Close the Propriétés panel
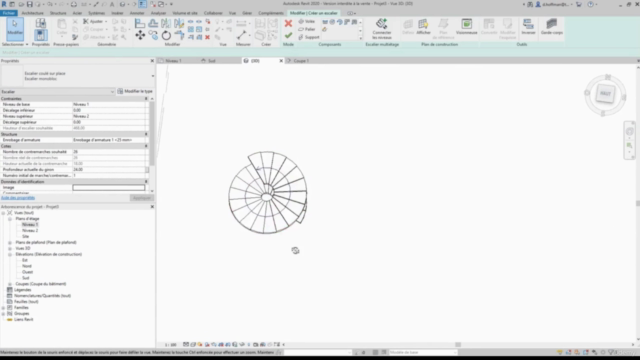The image size is (640, 360). pos(152,60)
